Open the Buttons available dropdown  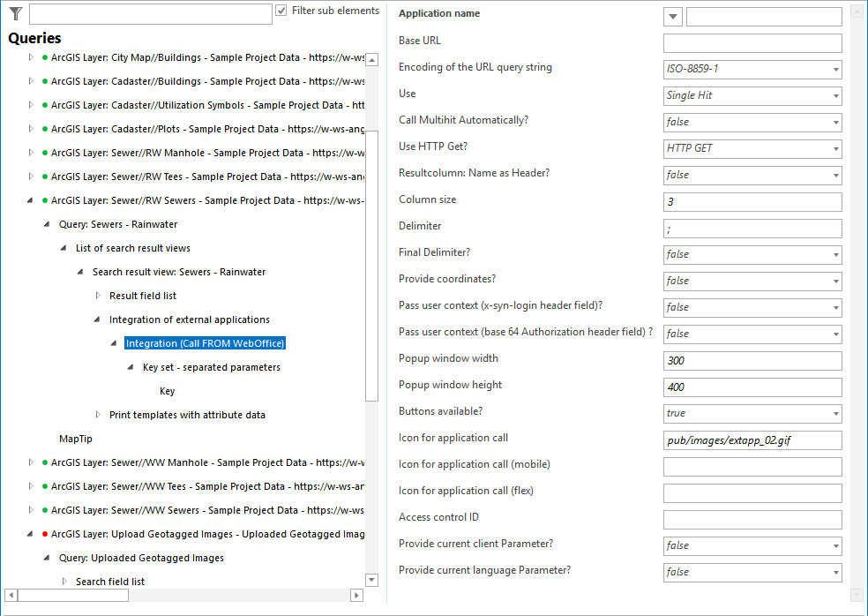click(x=834, y=413)
